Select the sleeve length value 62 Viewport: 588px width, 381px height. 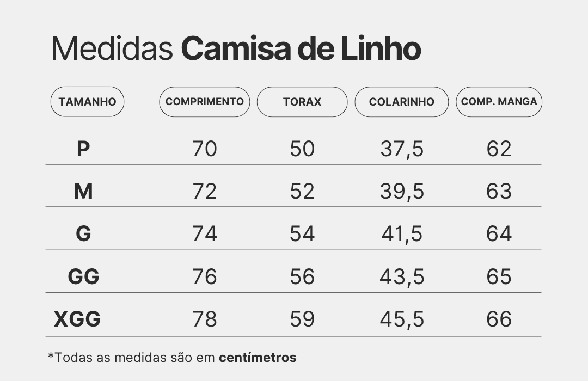tap(499, 149)
